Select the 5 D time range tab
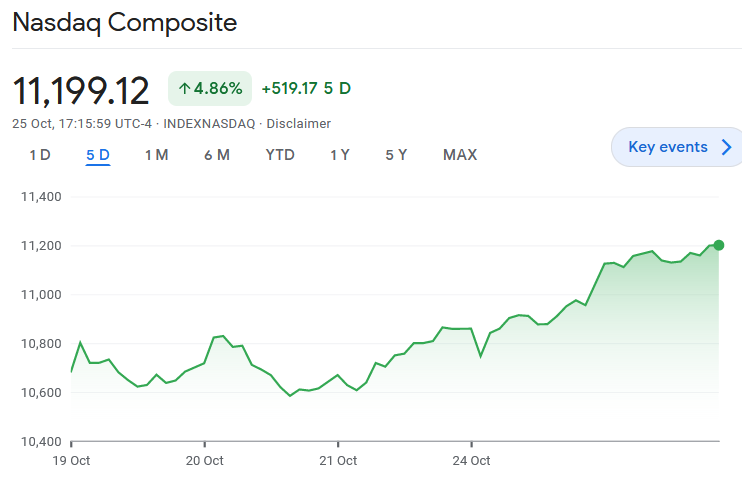 (98, 155)
